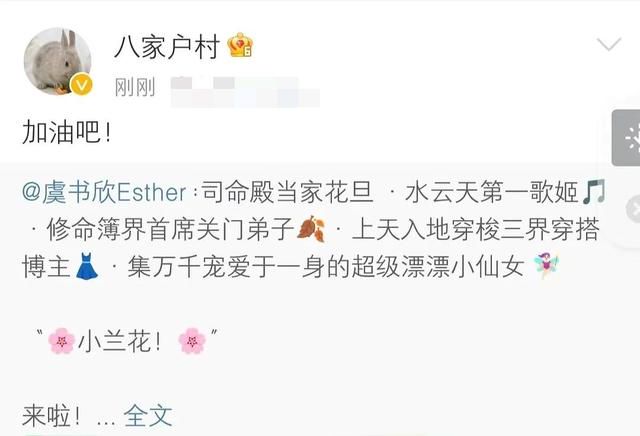Image resolution: width=640 pixels, height=436 pixels.
Task: Tap the gray floating side panel icon
Action: pos(626,138)
